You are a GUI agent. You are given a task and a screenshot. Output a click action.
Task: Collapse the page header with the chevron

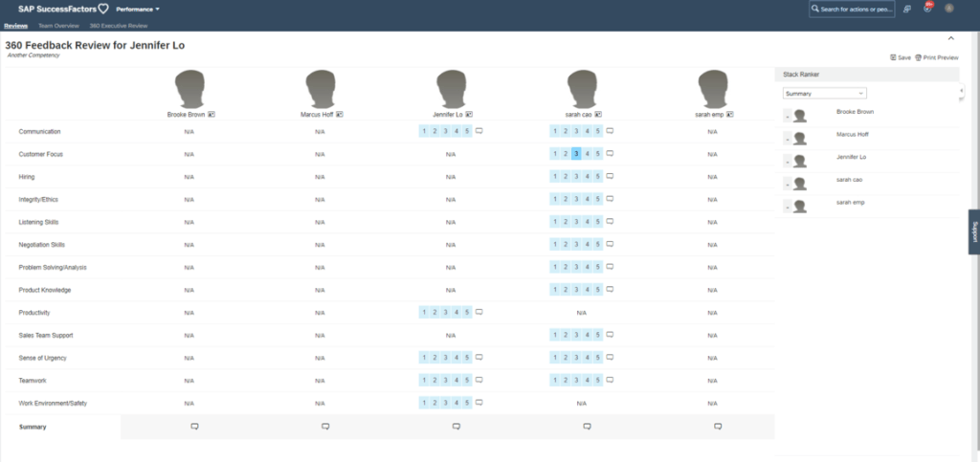(x=950, y=38)
